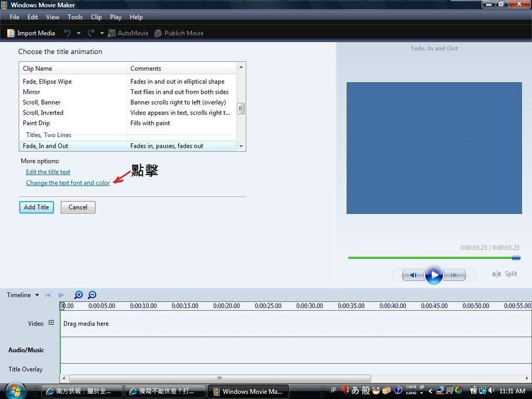Open the Tools menu

(x=75, y=17)
